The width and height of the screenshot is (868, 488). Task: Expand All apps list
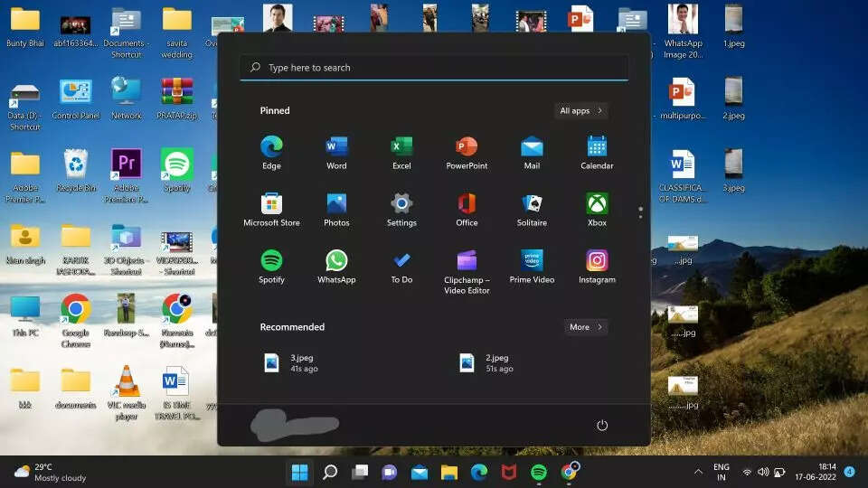(580, 110)
